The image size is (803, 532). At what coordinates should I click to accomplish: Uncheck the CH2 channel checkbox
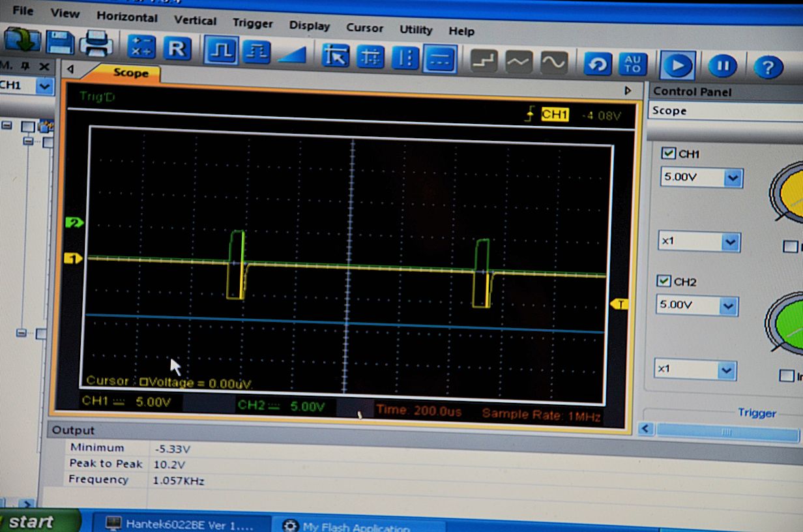(x=664, y=281)
